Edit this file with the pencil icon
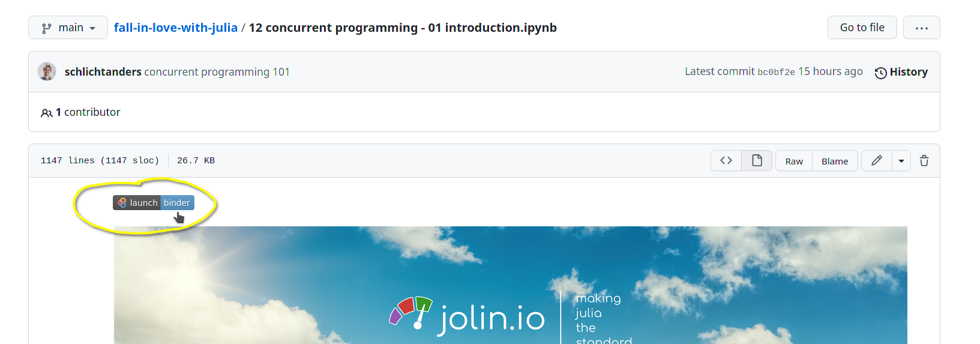 (877, 161)
